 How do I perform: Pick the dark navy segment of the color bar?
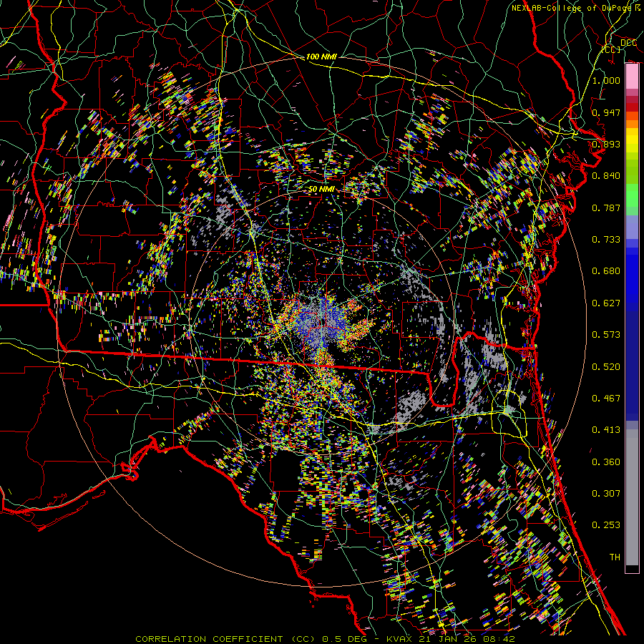pos(632,366)
